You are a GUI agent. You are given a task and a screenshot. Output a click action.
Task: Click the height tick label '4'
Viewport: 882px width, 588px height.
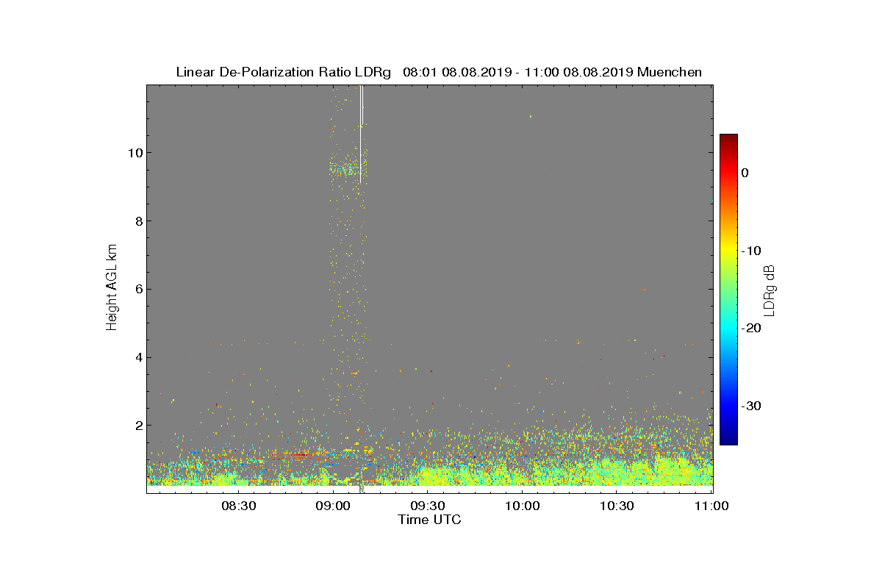click(137, 358)
